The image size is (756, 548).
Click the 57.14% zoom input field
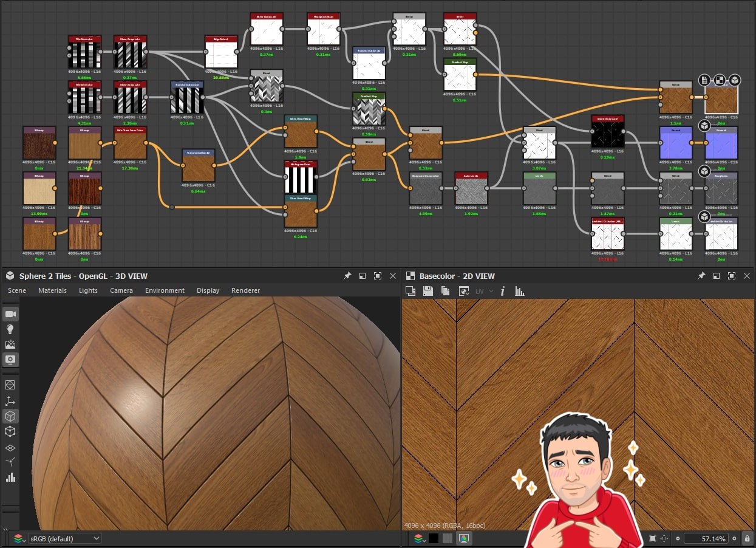[706, 538]
